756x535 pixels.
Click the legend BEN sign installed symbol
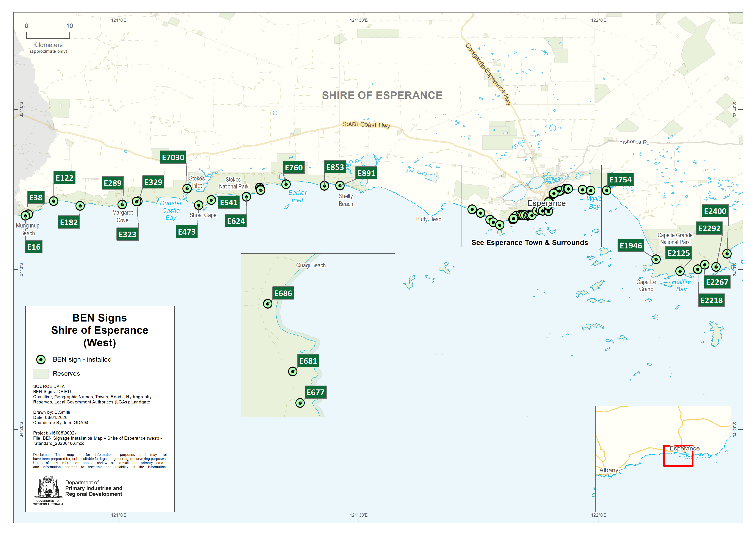point(41,359)
